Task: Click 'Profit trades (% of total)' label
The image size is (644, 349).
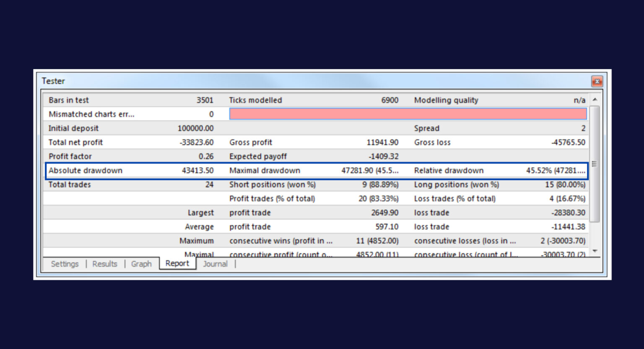Action: point(272,199)
